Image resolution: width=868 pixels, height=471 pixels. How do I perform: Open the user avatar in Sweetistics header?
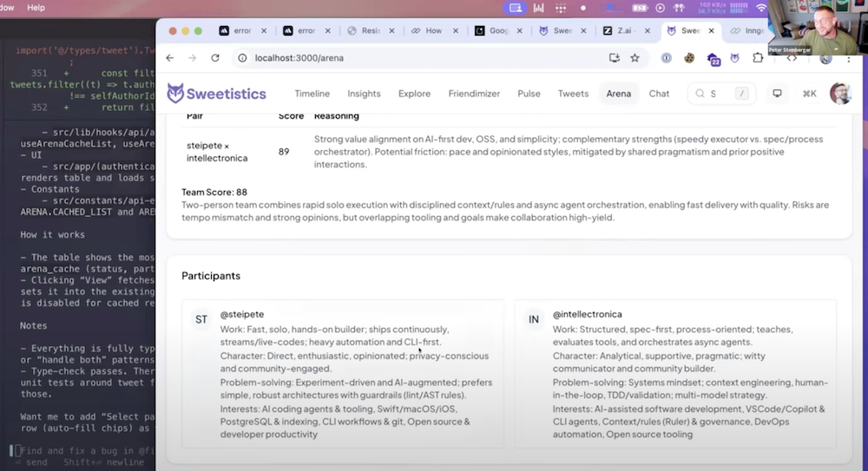(x=839, y=94)
